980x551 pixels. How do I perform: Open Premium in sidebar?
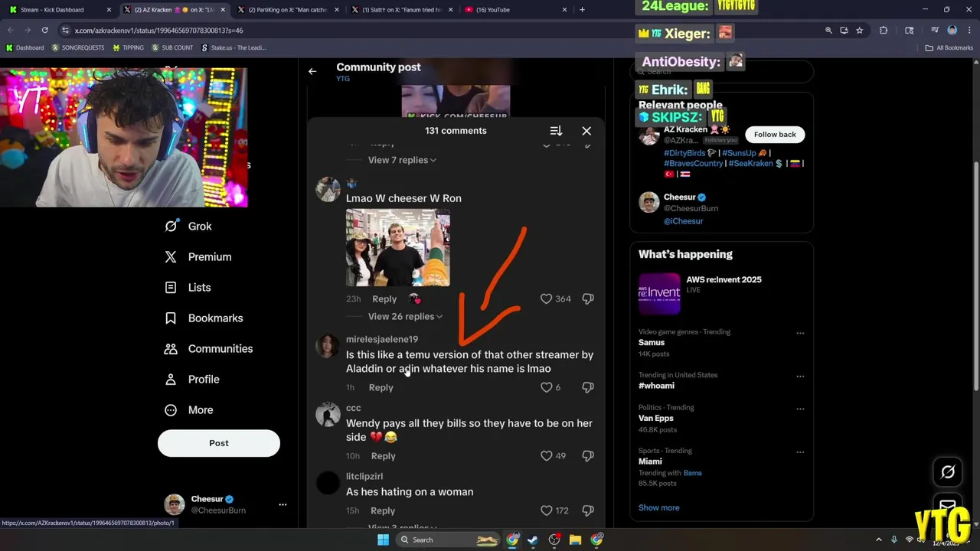pyautogui.click(x=198, y=256)
